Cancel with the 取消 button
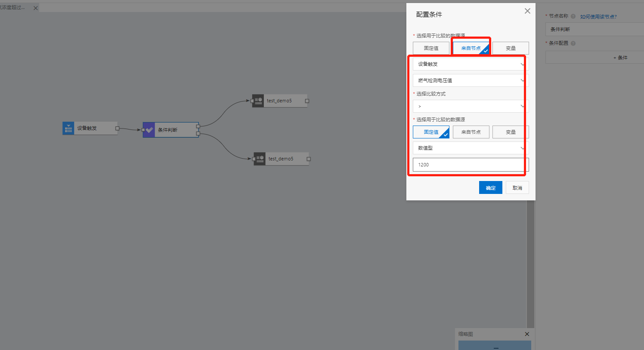The image size is (644, 350). [517, 187]
